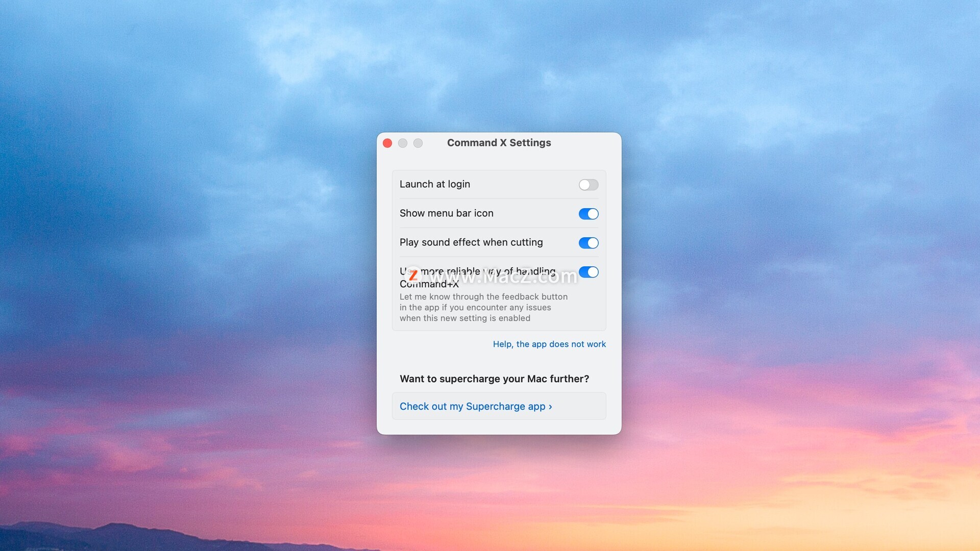Click the greyed-out minimize window button
This screenshot has height=551, width=980.
coord(403,143)
